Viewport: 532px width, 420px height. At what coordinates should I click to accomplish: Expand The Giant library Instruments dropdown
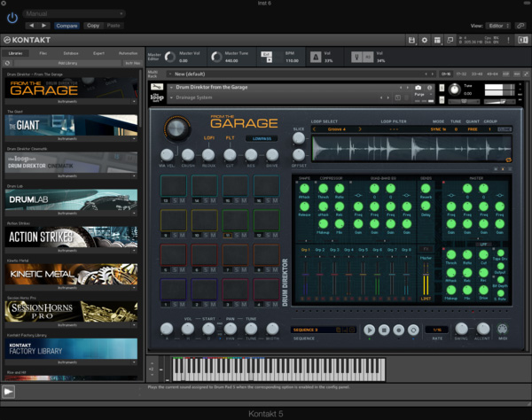134,138
